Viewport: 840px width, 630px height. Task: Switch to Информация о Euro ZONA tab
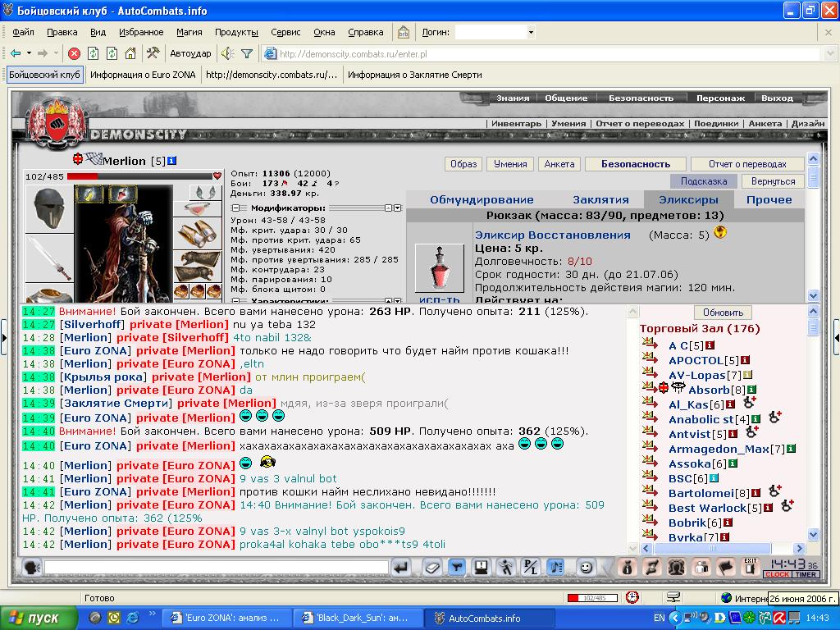pos(143,75)
